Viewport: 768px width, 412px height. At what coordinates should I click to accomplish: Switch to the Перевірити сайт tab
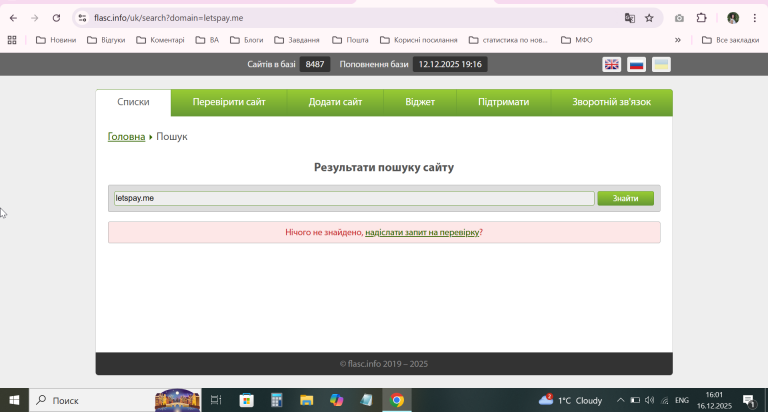pos(229,102)
